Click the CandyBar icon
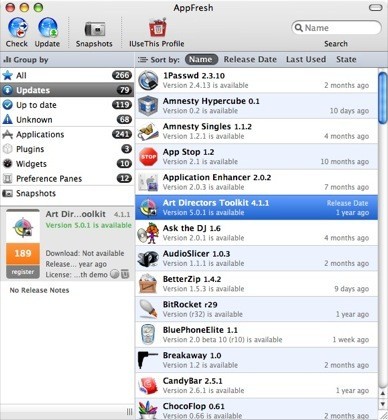Viewport: 388px width, 420px height. [x=148, y=386]
